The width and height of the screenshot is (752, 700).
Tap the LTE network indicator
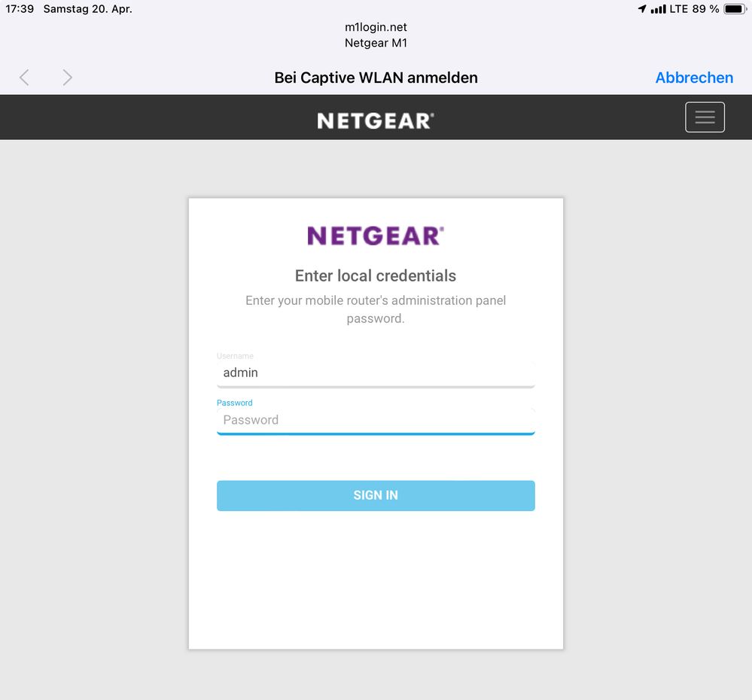tap(679, 8)
